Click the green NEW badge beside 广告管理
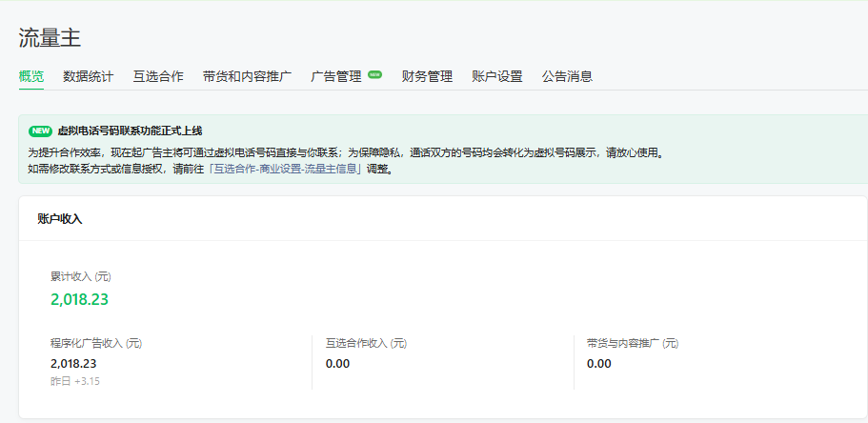This screenshot has width=868, height=423. click(x=374, y=74)
